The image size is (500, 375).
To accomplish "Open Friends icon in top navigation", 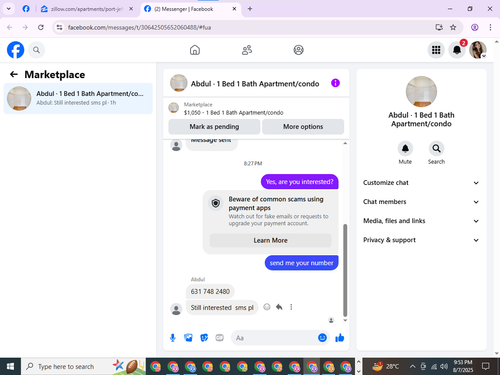I will tap(247, 50).
